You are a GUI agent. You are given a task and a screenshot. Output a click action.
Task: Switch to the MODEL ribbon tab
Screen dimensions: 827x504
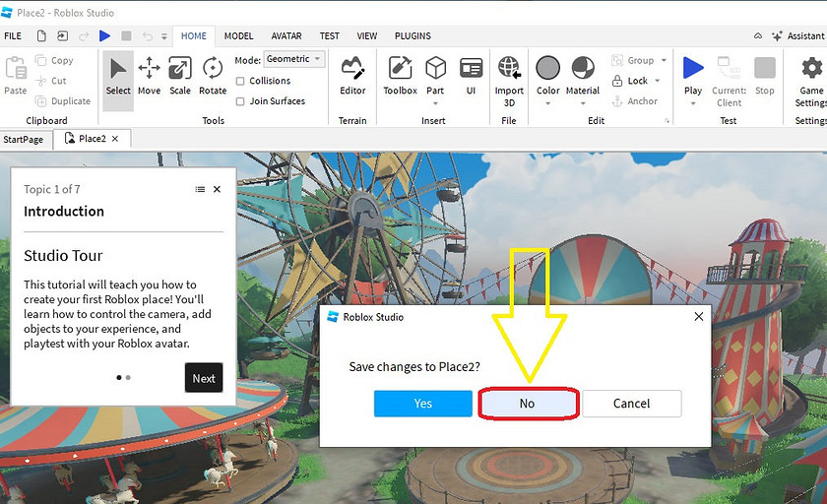[x=238, y=35]
